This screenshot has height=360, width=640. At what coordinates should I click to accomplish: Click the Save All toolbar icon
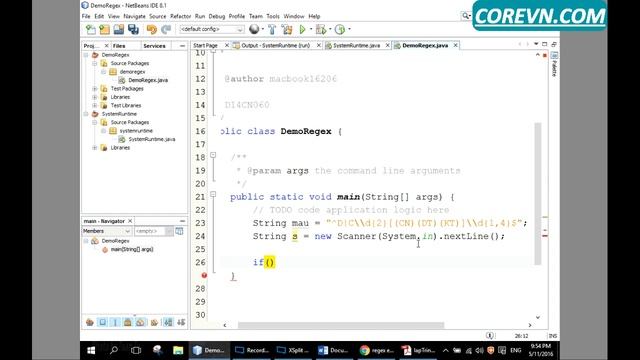133,29
